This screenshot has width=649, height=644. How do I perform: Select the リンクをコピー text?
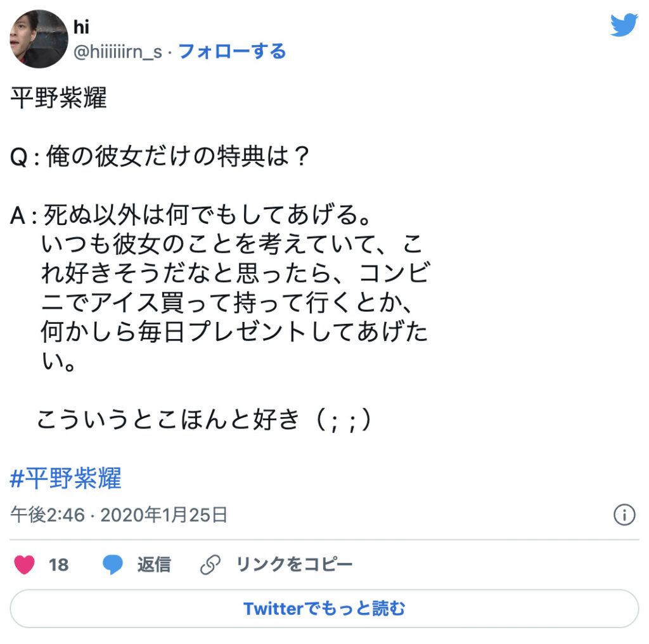click(x=294, y=564)
